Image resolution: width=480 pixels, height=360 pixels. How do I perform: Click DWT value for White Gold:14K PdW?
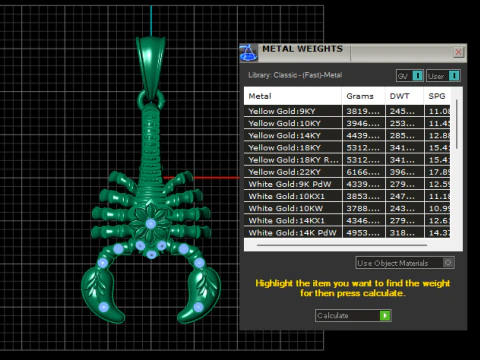click(x=404, y=233)
